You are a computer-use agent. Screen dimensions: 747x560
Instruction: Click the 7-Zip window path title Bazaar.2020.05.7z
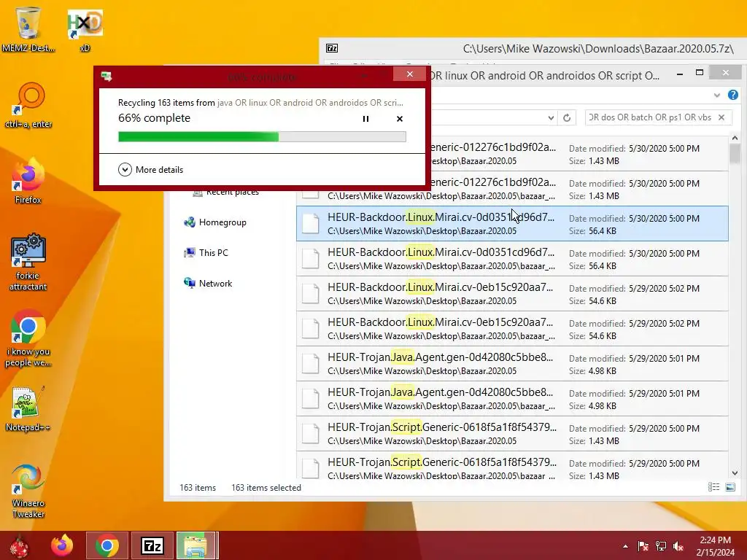[x=598, y=49]
